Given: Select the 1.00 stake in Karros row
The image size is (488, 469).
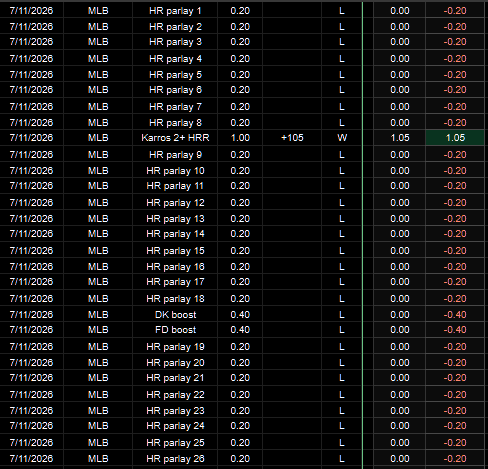Looking at the screenshot, I should [240, 138].
